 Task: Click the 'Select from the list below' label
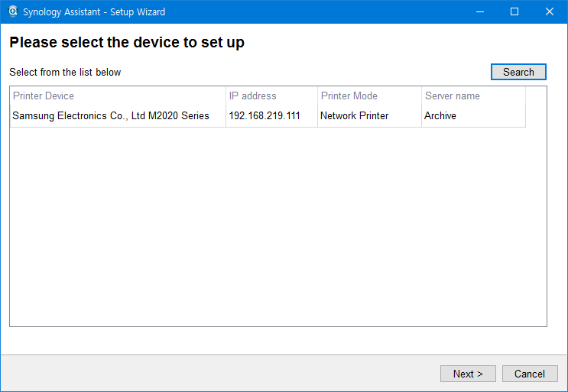pos(65,73)
